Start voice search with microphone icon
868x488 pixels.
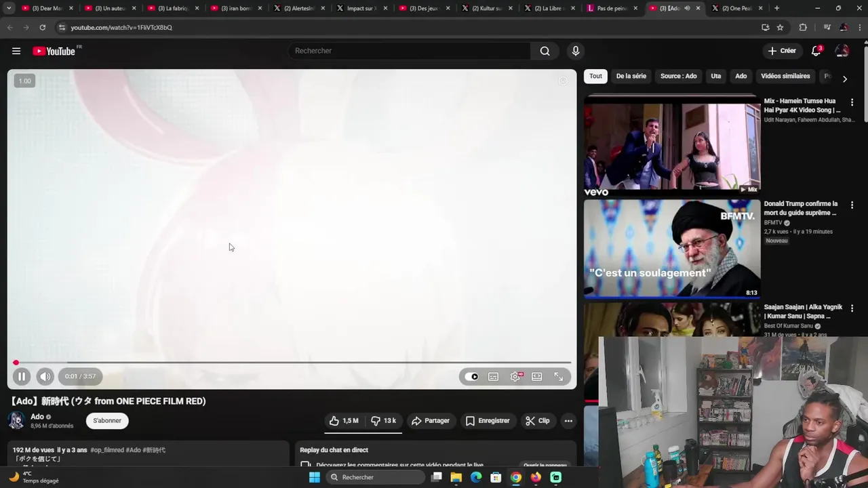[x=576, y=51]
